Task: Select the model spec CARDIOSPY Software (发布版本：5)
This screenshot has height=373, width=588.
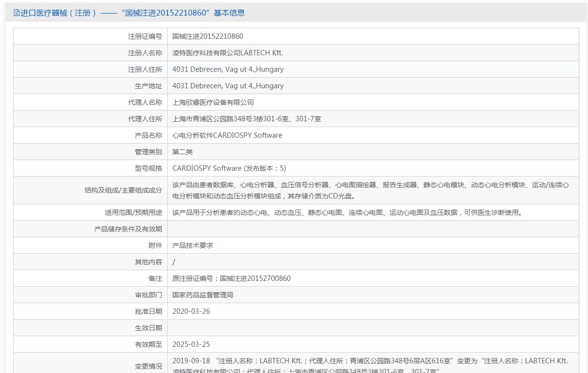Action: pyautogui.click(x=229, y=168)
